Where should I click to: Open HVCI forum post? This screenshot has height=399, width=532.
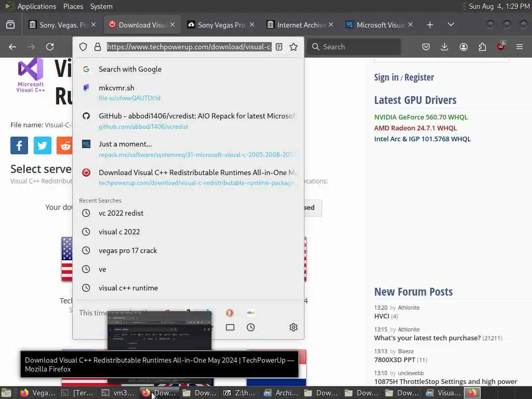(x=381, y=316)
